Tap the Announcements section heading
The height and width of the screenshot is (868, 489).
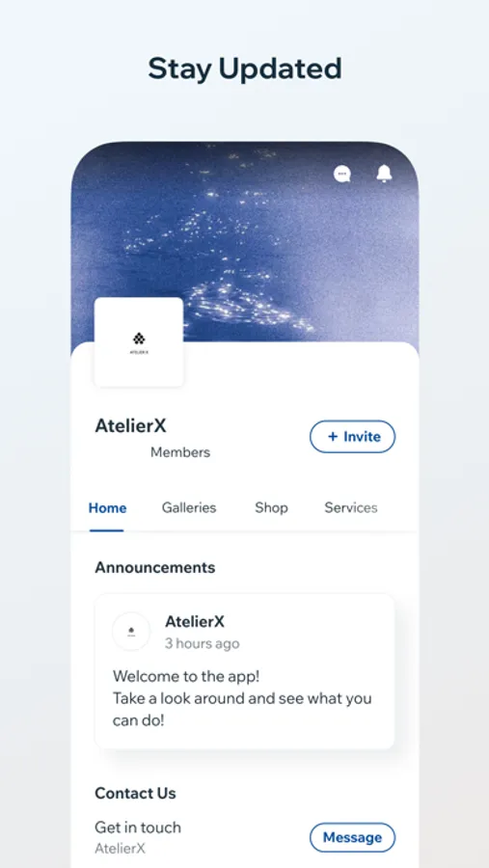coord(155,567)
